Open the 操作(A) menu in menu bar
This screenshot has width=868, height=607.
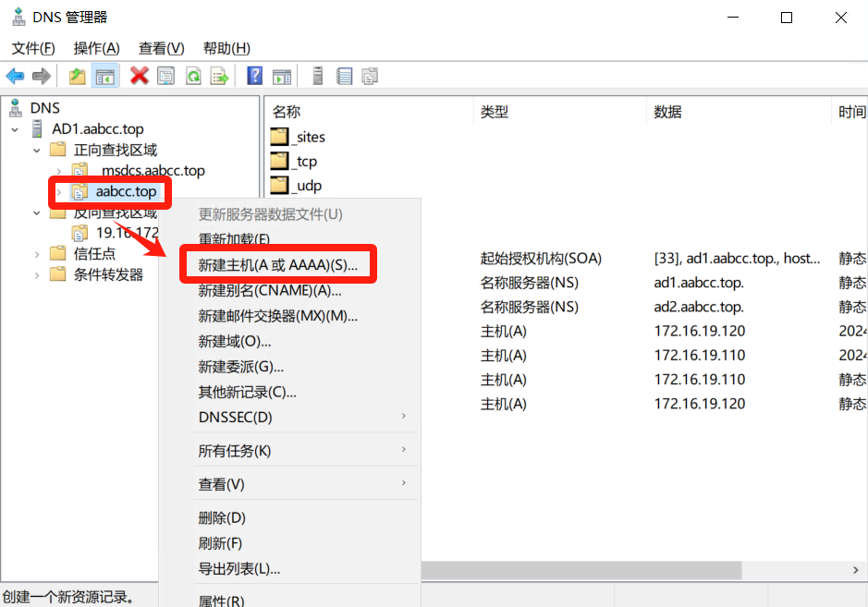click(x=96, y=48)
